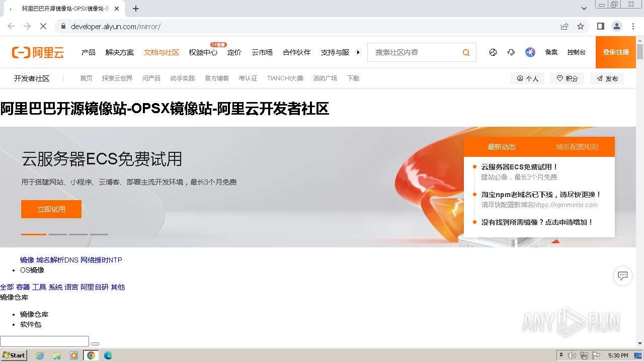Click the blue star AI assistant icon
This screenshot has width=644, height=362.
coord(530,52)
